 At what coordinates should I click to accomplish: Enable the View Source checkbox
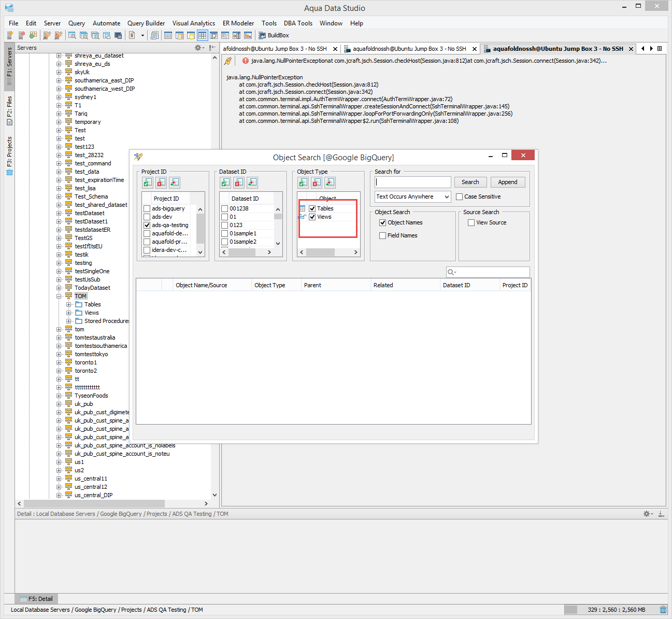471,222
